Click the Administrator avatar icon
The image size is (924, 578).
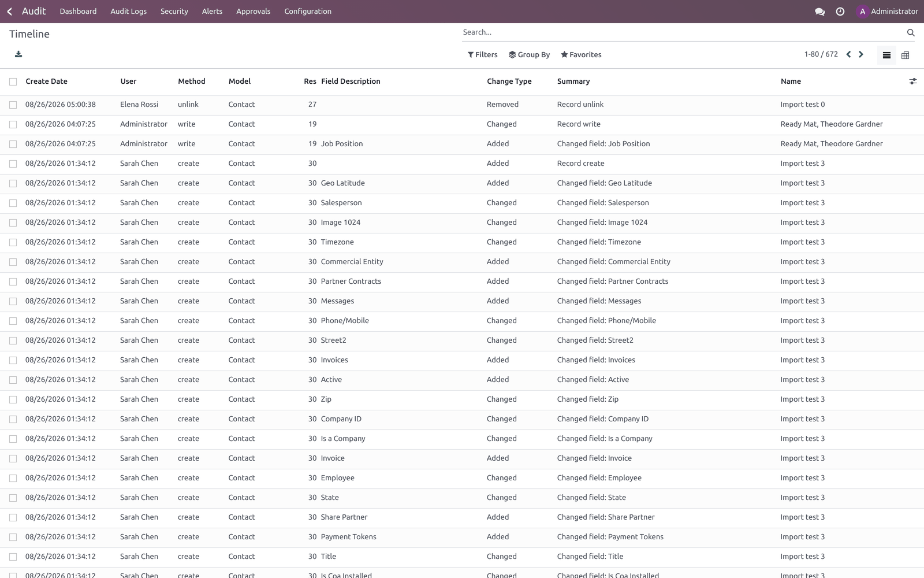coord(862,12)
